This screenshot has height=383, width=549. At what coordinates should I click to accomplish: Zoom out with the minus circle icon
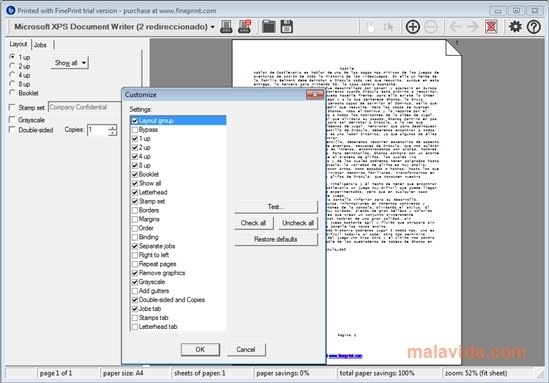tap(431, 27)
